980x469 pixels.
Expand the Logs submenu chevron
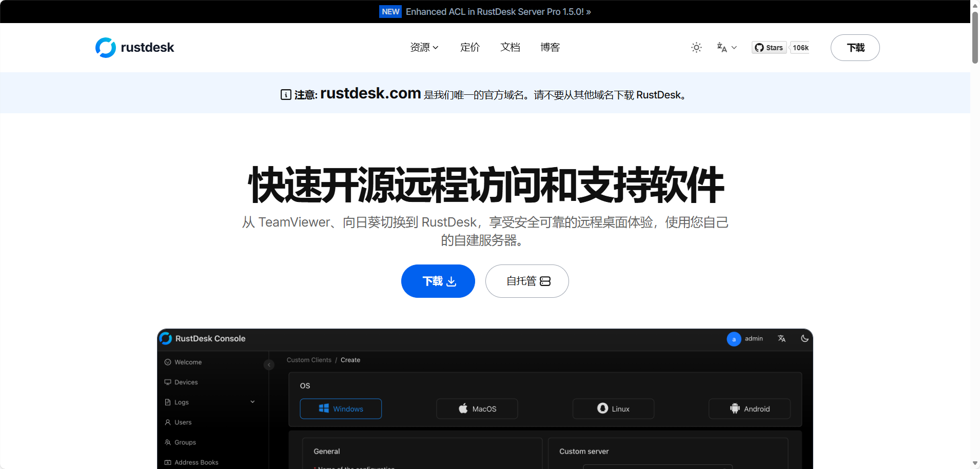point(252,402)
